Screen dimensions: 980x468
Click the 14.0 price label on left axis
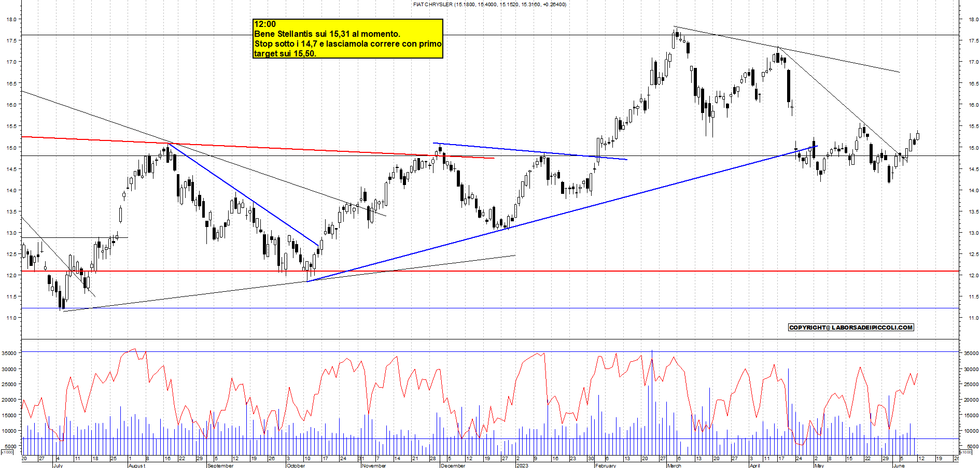(x=11, y=190)
